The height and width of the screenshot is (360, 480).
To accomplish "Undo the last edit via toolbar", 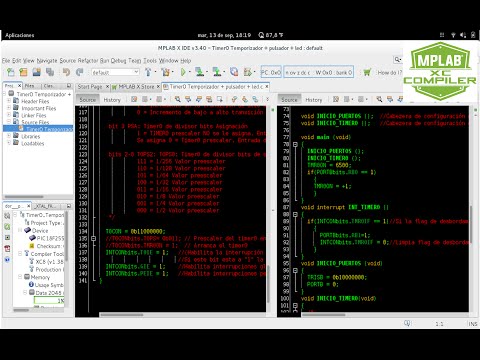I will point(66,72).
